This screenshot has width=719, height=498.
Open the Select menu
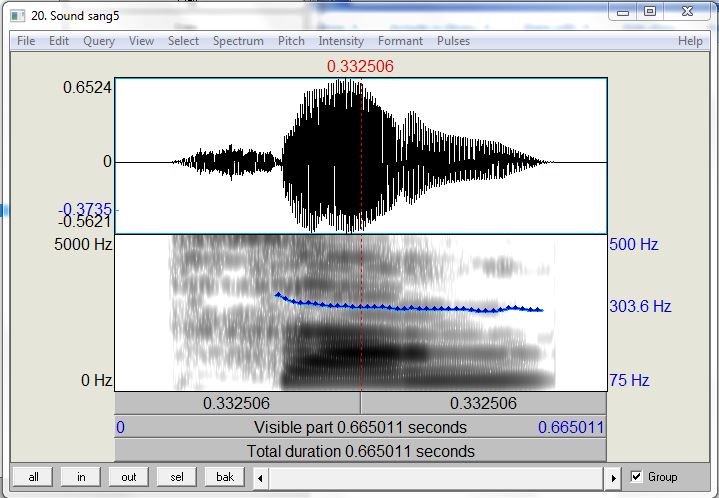(183, 41)
